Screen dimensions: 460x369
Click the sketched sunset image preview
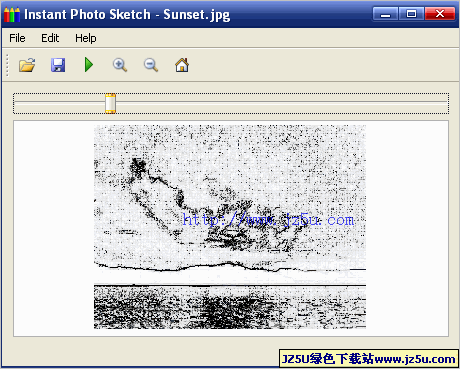click(x=230, y=227)
